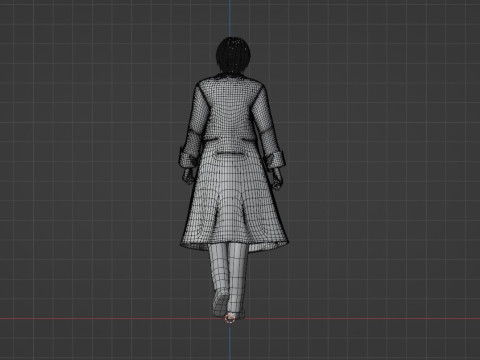The image size is (480, 360).
Task: Click the 3D cursor at the figure's feet
Action: [230, 318]
